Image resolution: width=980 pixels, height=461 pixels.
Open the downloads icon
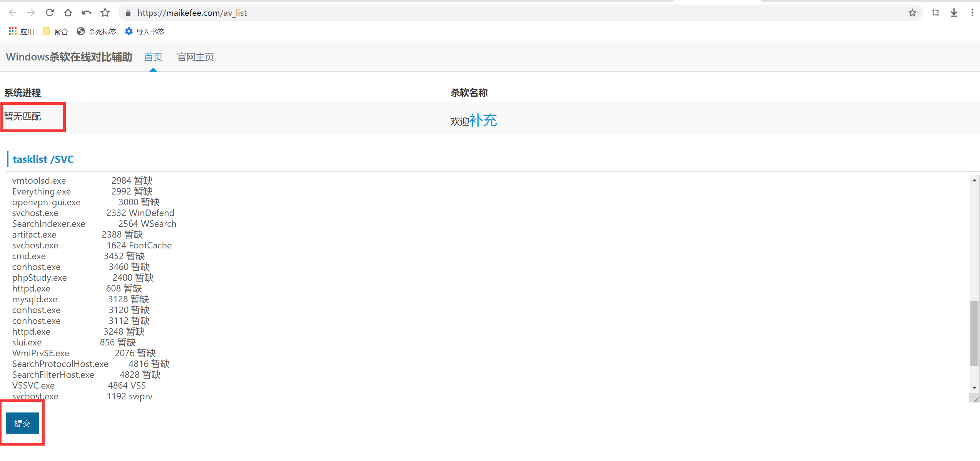954,13
